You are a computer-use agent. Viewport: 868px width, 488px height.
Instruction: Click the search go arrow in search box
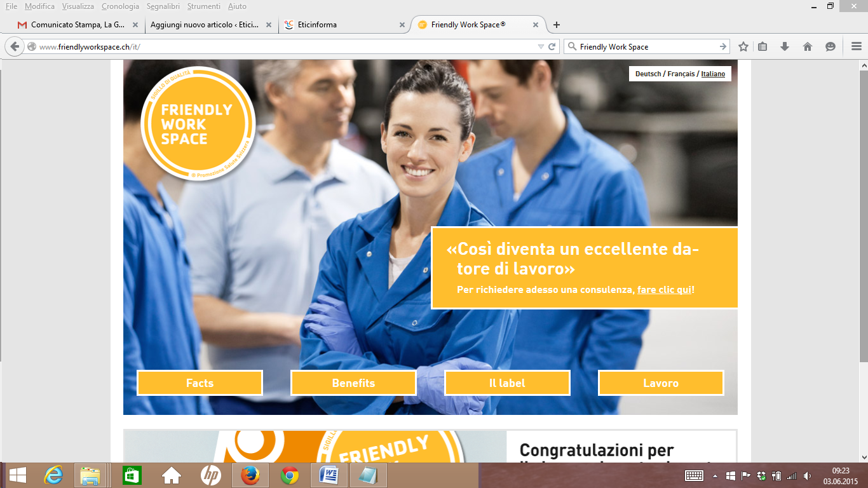723,46
